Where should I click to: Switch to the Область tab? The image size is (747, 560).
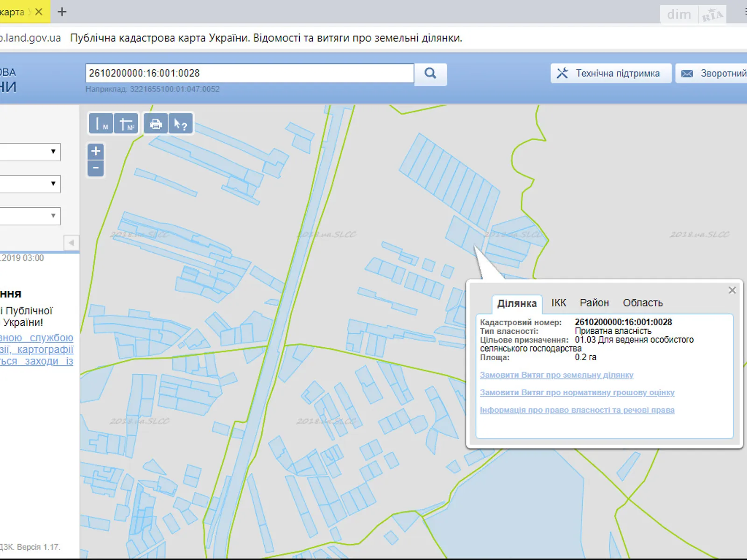(643, 303)
